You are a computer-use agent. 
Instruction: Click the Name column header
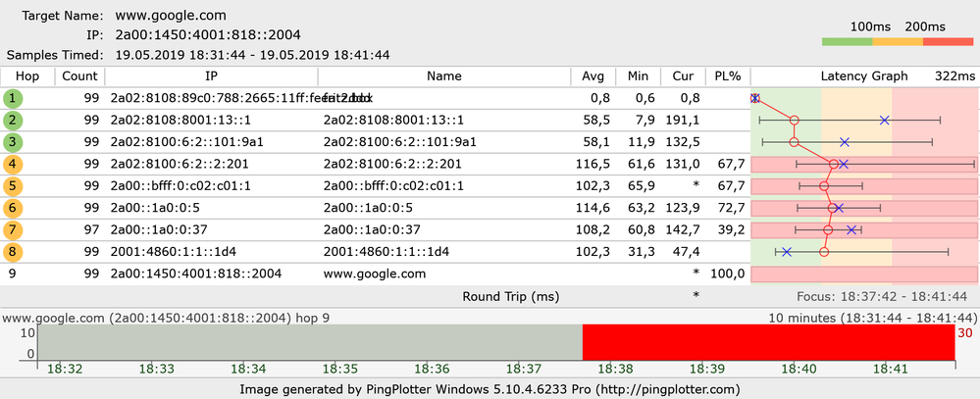444,76
